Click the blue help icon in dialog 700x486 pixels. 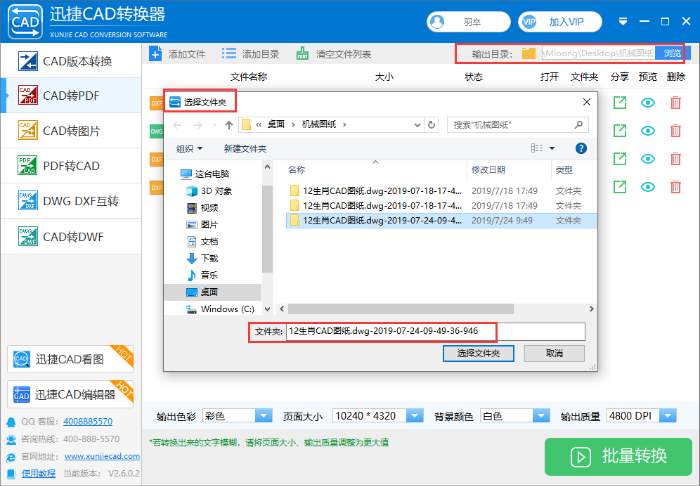pos(581,149)
